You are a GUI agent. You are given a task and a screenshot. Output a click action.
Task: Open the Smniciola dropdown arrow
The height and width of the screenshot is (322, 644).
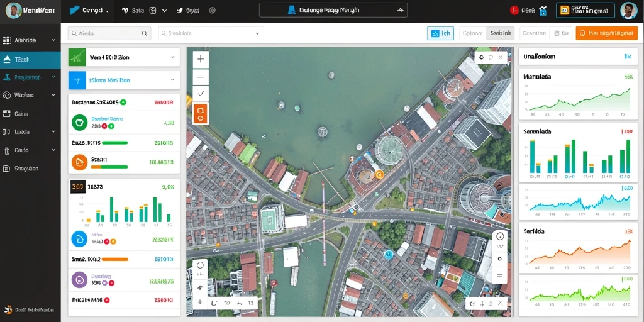pyautogui.click(x=257, y=34)
